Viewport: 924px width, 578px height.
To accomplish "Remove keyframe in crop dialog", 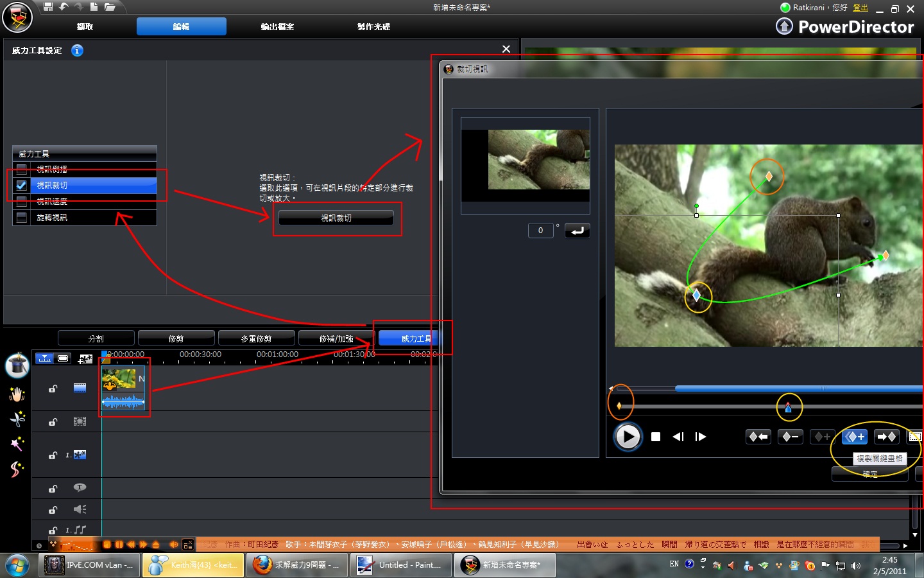I will [790, 437].
